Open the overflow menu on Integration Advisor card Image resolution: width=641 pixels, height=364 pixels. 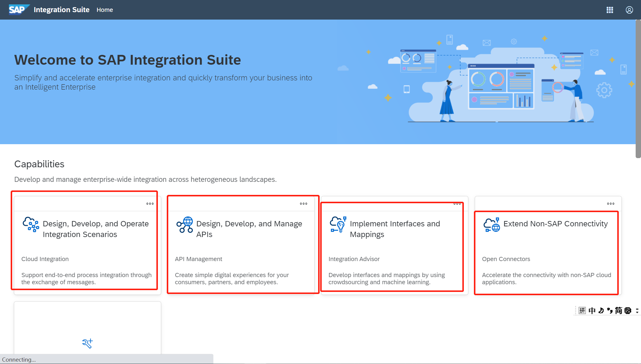(x=457, y=204)
